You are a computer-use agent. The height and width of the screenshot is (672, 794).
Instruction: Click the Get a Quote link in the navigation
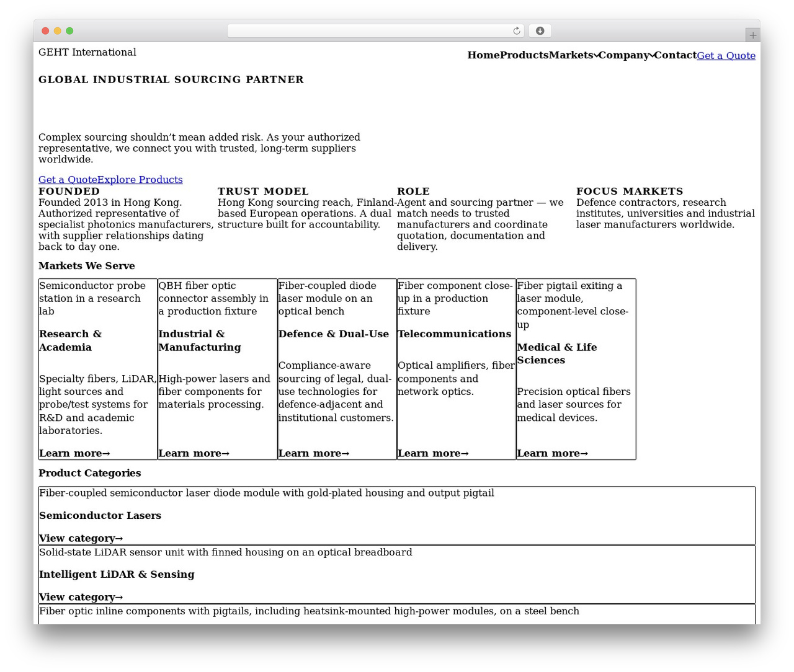(726, 56)
